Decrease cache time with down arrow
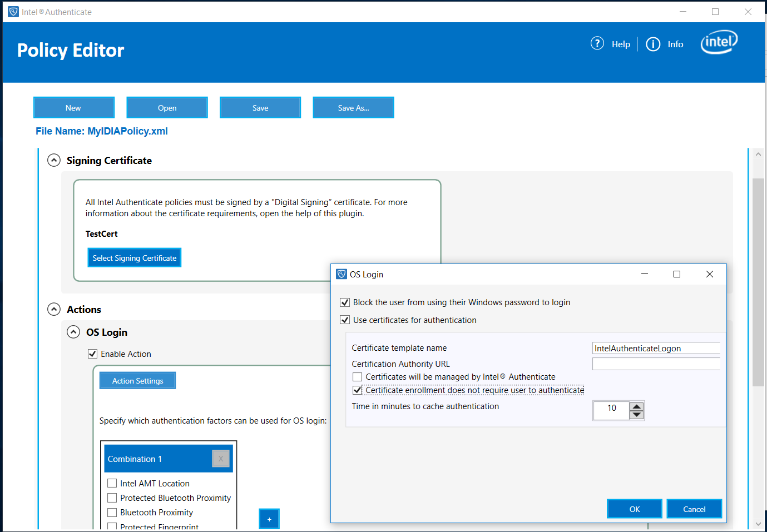Screen dimensions: 767x532 [x=637, y=415]
